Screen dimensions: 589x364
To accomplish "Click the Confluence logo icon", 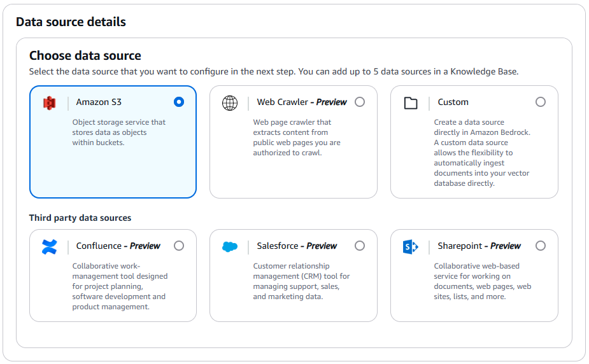I will [x=49, y=247].
